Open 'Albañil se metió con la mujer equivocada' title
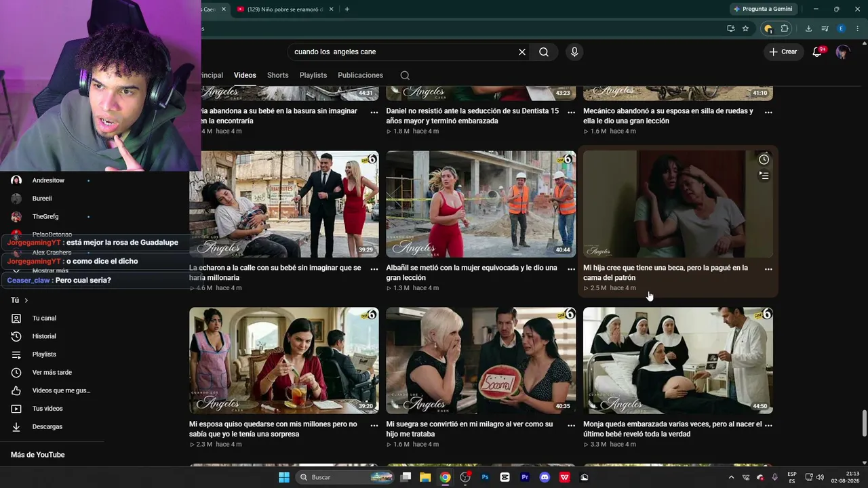868x488 pixels. [x=472, y=272]
